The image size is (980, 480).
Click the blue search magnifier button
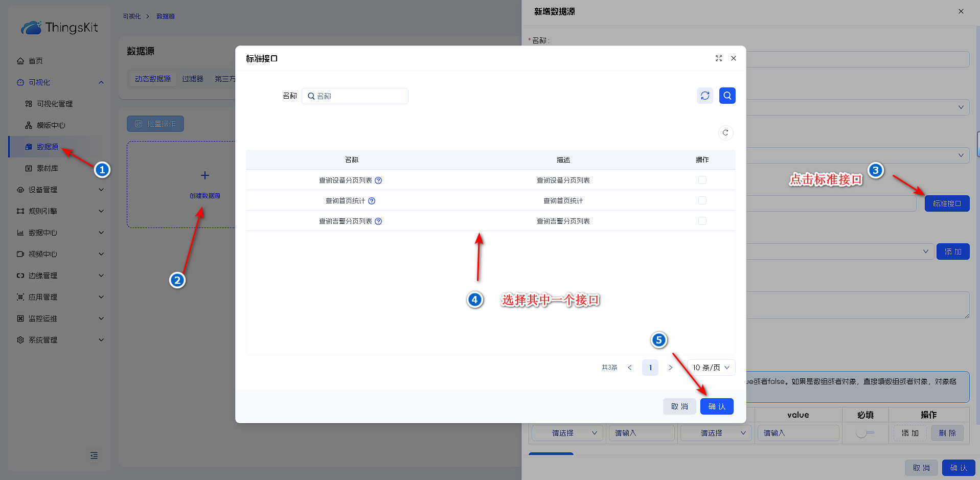(727, 96)
